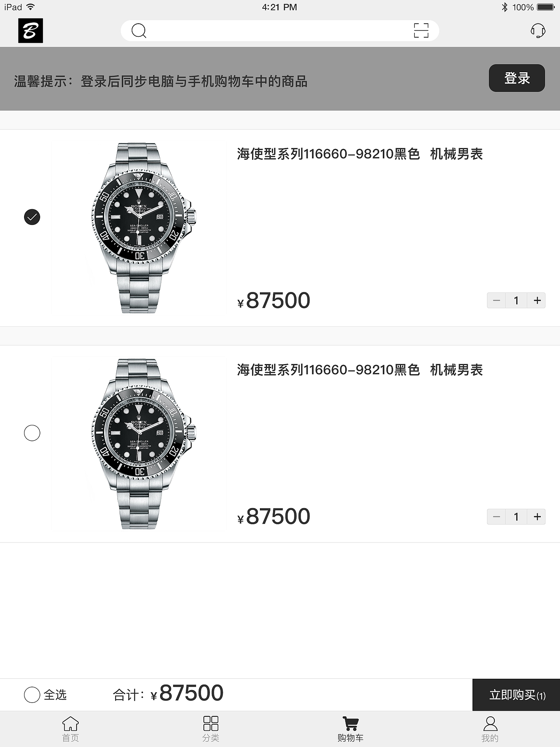This screenshot has height=747, width=560.
Task: Select the second watch item
Action: [x=32, y=433]
